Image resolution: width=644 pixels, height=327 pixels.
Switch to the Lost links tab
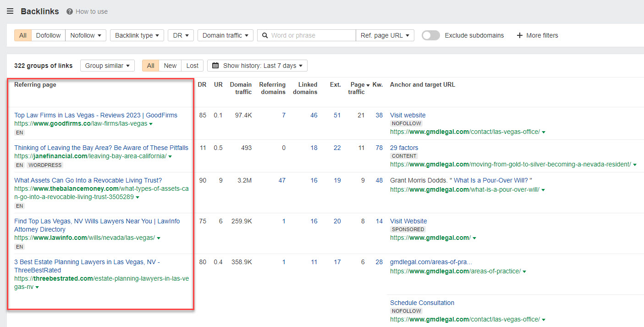click(x=193, y=66)
